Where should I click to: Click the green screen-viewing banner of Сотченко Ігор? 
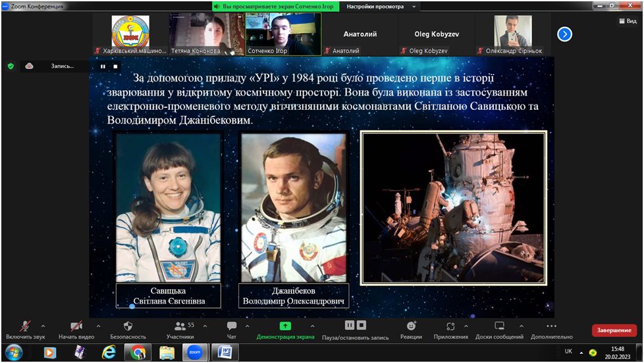[x=276, y=7]
